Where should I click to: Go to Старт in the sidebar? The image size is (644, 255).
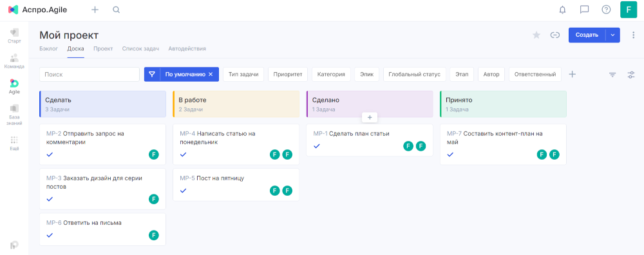point(14,35)
